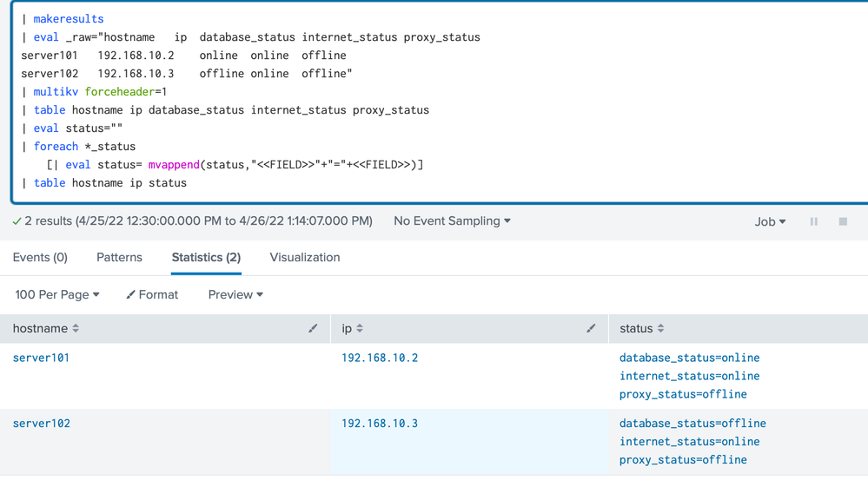Click the ip column edit pencil icon
The image size is (868, 500).
pyautogui.click(x=591, y=328)
